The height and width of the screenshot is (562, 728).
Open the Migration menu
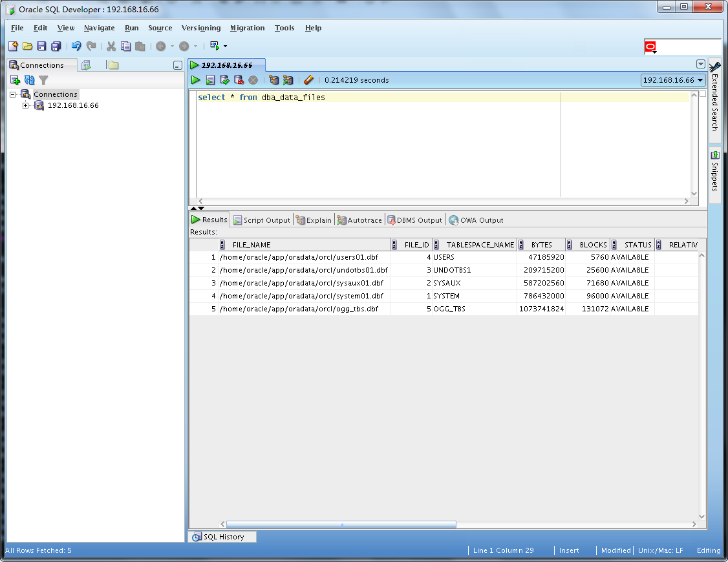pyautogui.click(x=248, y=28)
